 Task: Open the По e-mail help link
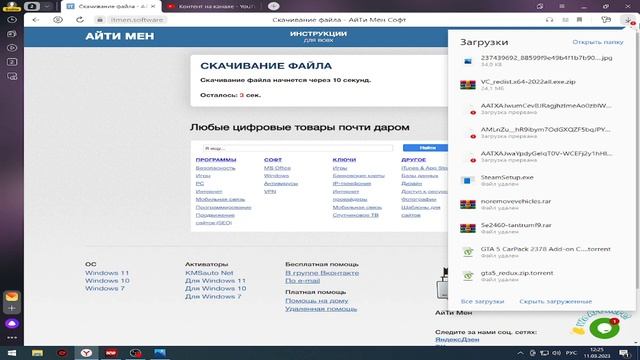click(x=302, y=280)
